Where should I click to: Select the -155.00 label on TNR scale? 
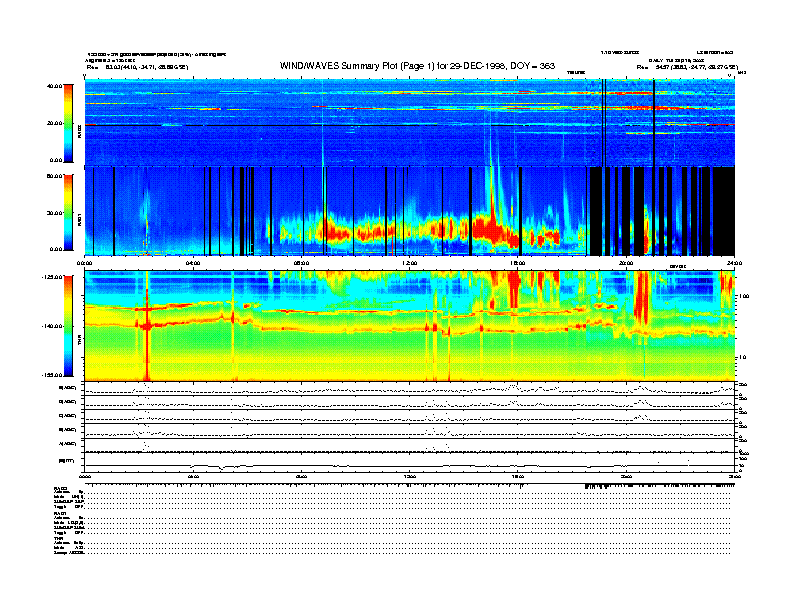(52, 375)
